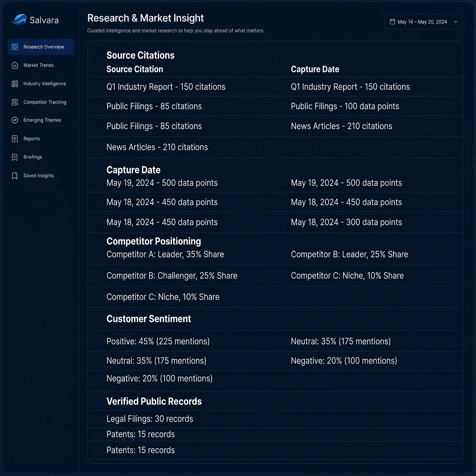The width and height of the screenshot is (476, 476).
Task: Click the Research Overview grid icon
Action: (x=15, y=47)
